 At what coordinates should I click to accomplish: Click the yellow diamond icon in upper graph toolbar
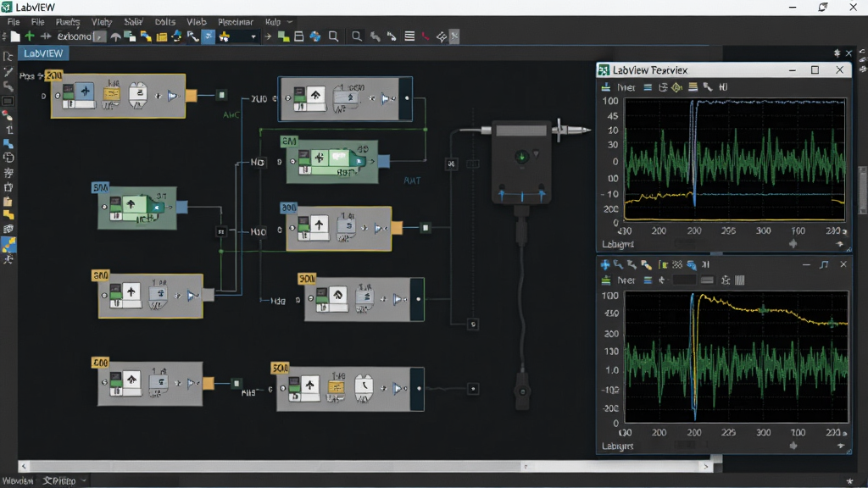point(676,87)
